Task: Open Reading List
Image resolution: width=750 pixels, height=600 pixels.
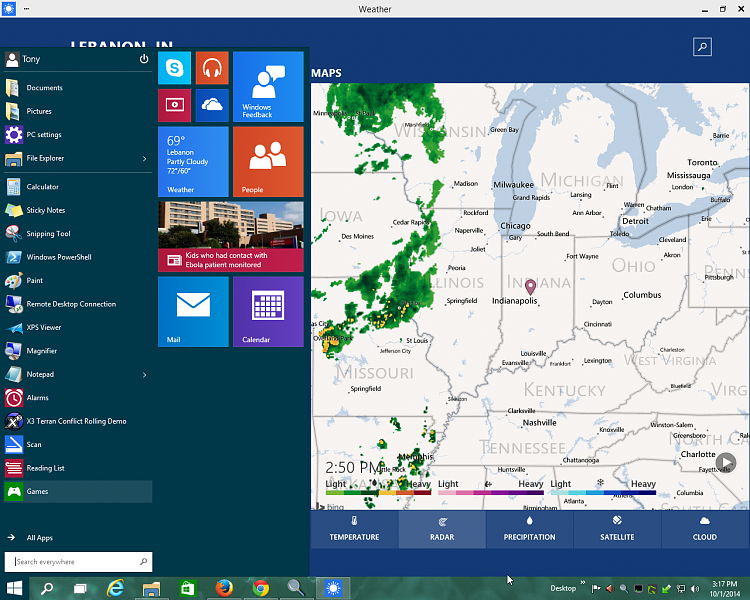Action: click(x=78, y=468)
